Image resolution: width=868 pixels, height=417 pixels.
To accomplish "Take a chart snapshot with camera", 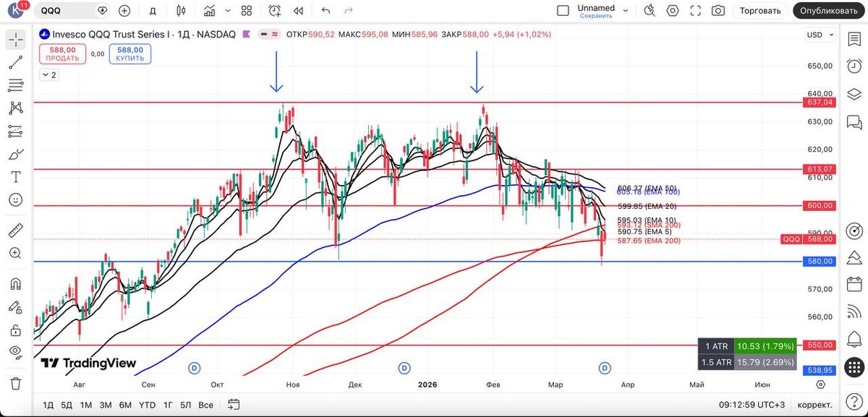I will tap(718, 11).
